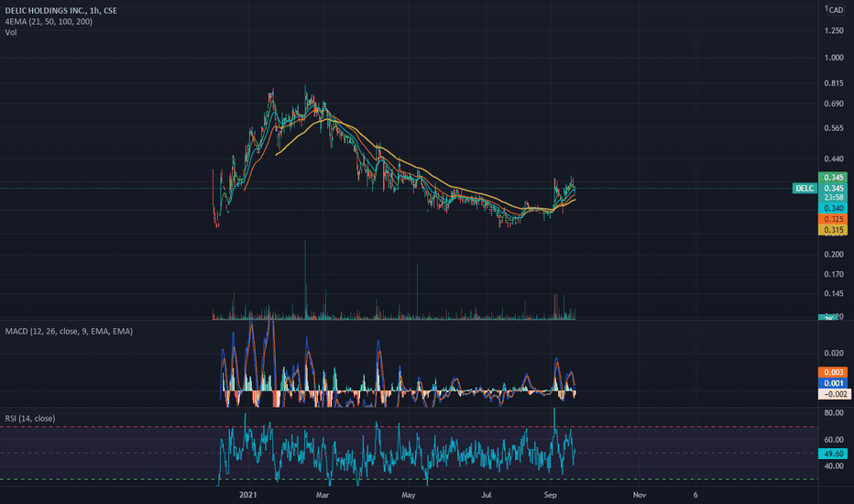Click the 2021 time axis label
This screenshot has width=854, height=504.
(247, 495)
